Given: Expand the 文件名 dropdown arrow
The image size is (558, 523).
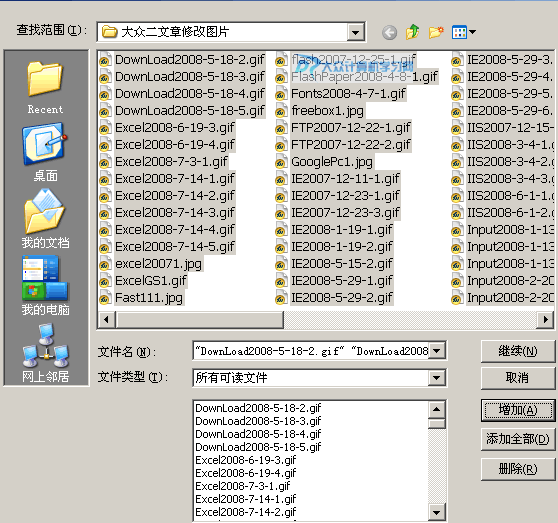Looking at the screenshot, I should 437,351.
